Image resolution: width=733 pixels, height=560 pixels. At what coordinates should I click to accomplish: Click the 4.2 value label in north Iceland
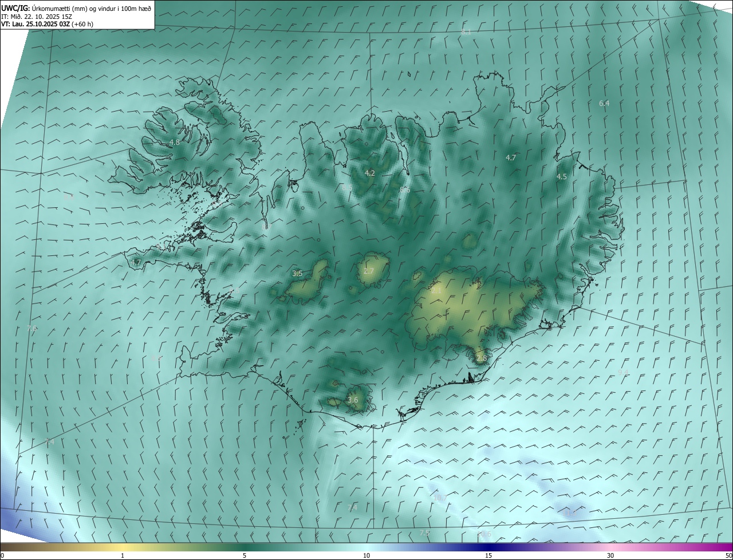pos(370,173)
